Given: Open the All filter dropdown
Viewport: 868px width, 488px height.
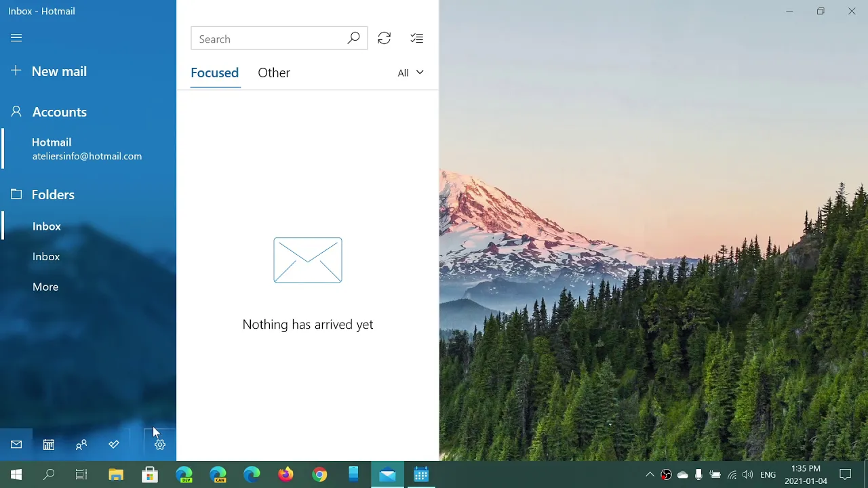Looking at the screenshot, I should [410, 73].
